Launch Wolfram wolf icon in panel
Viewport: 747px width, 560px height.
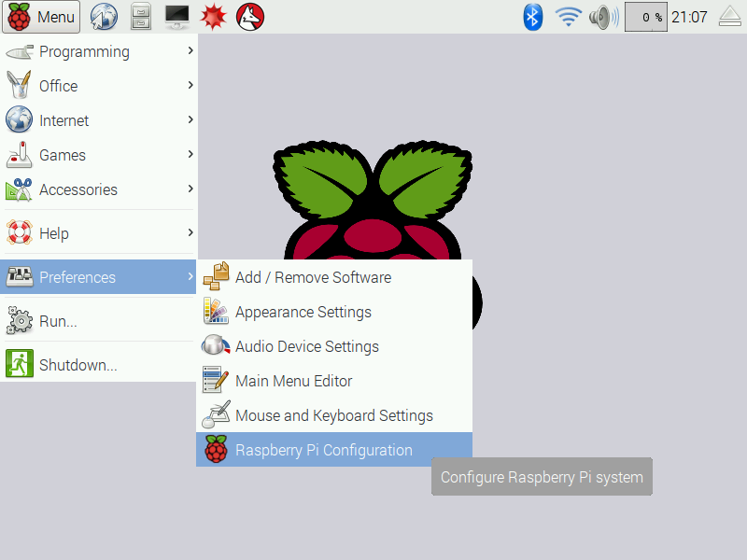250,17
